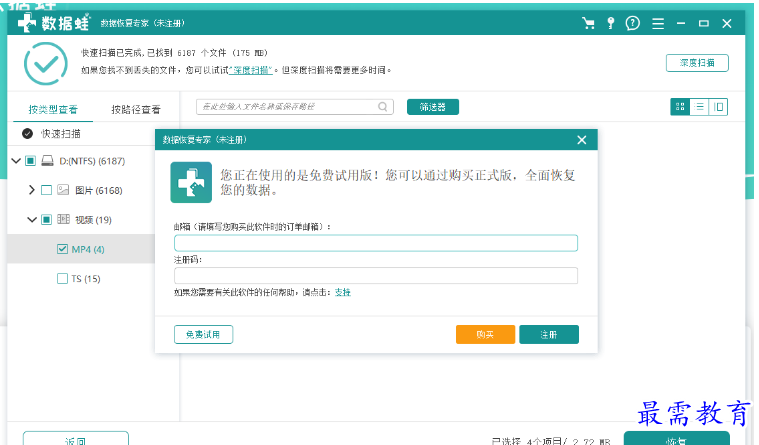Click the scan complete checkmark icon
Image resolution: width=759 pixels, height=445 pixels.
(x=46, y=63)
